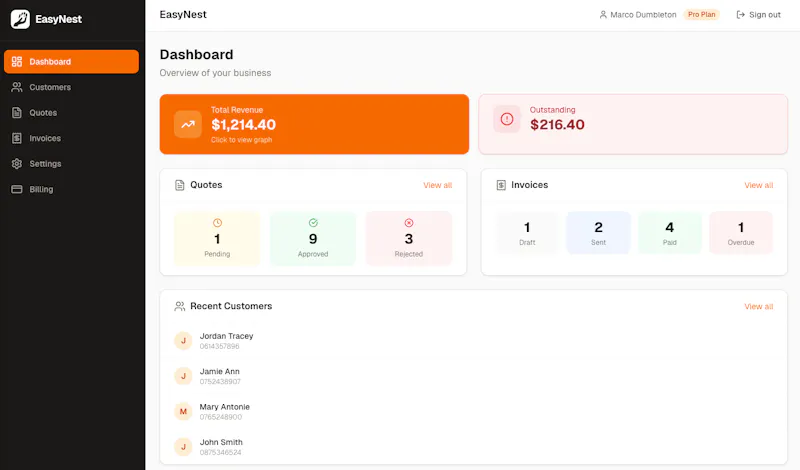Click View all in Recent Customers
This screenshot has width=800, height=470.
tap(758, 307)
